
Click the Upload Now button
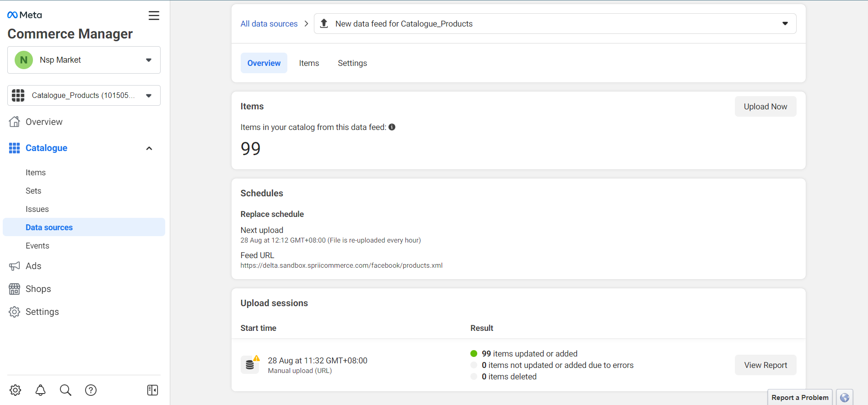[x=766, y=106]
